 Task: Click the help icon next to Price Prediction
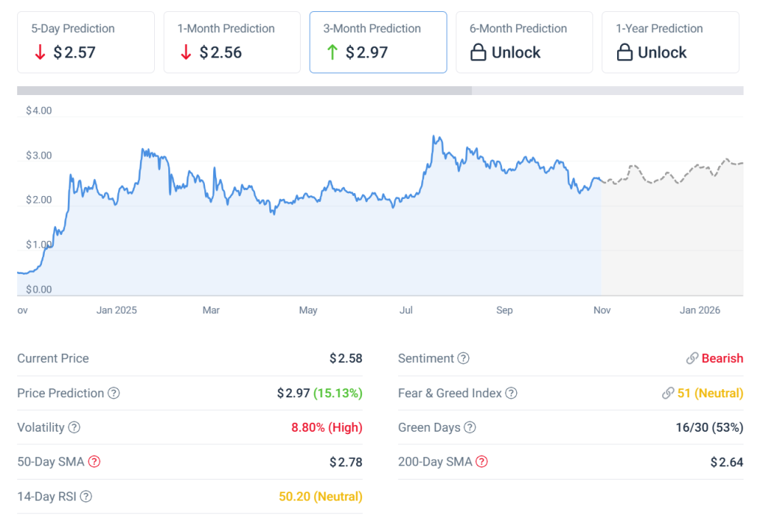tap(114, 394)
